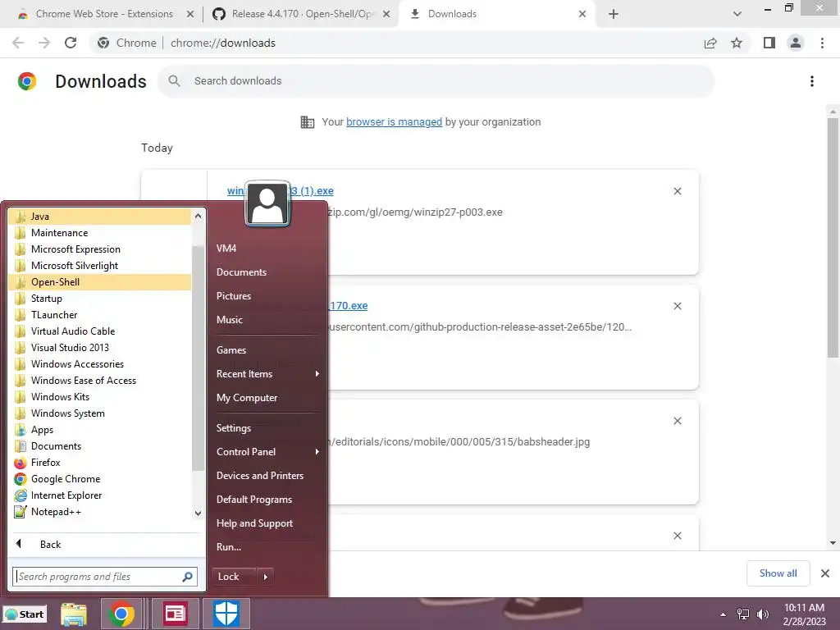Toggle Chrome side panel icon
The width and height of the screenshot is (840, 630).
point(769,43)
